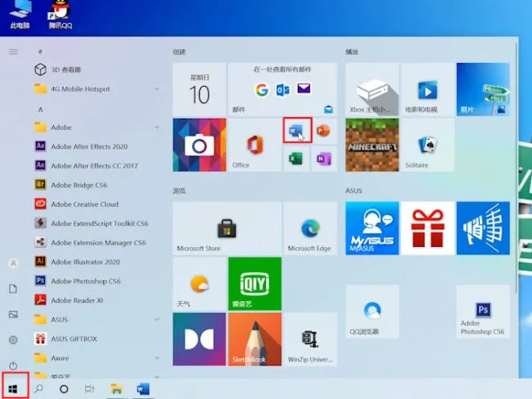
Task: Open the Dolby tile
Action: click(x=199, y=339)
